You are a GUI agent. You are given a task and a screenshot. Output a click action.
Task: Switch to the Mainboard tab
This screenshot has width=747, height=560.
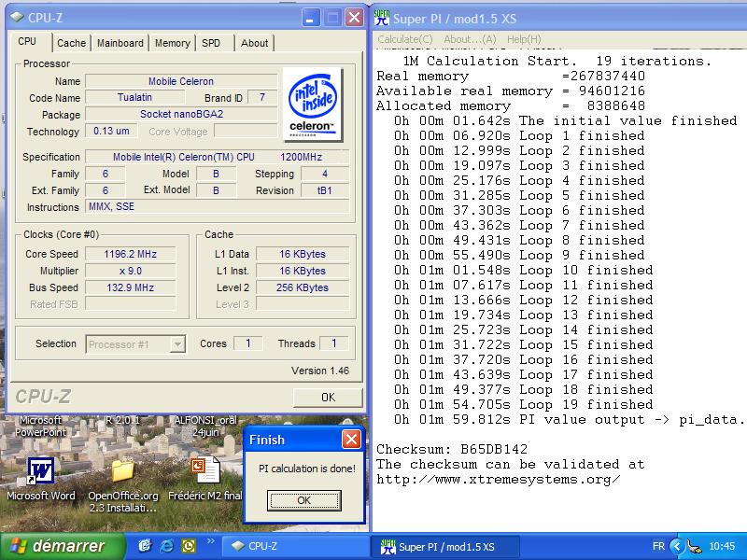(120, 43)
